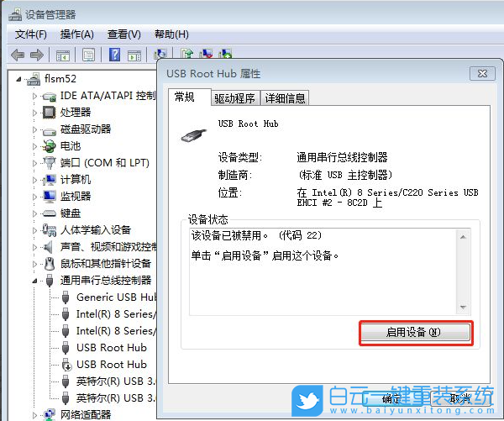Click the IDE ATA/ATAPI controller icon
The image size is (504, 421).
click(x=50, y=96)
